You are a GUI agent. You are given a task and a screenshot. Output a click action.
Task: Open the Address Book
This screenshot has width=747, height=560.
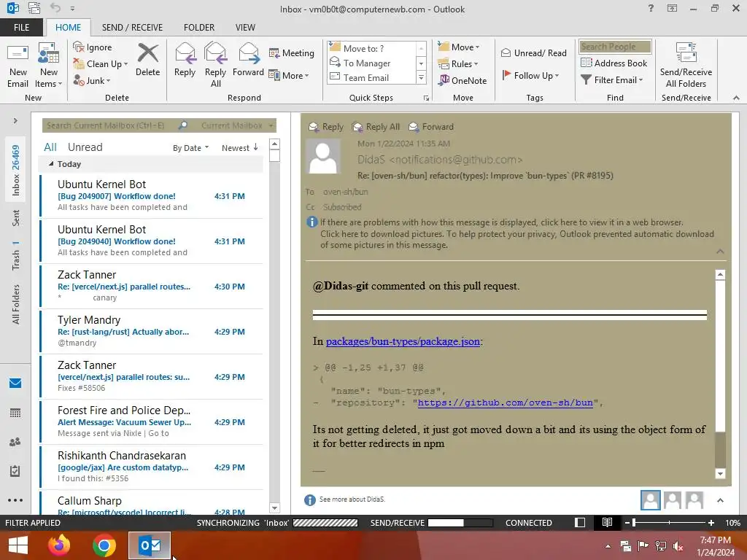pyautogui.click(x=614, y=63)
